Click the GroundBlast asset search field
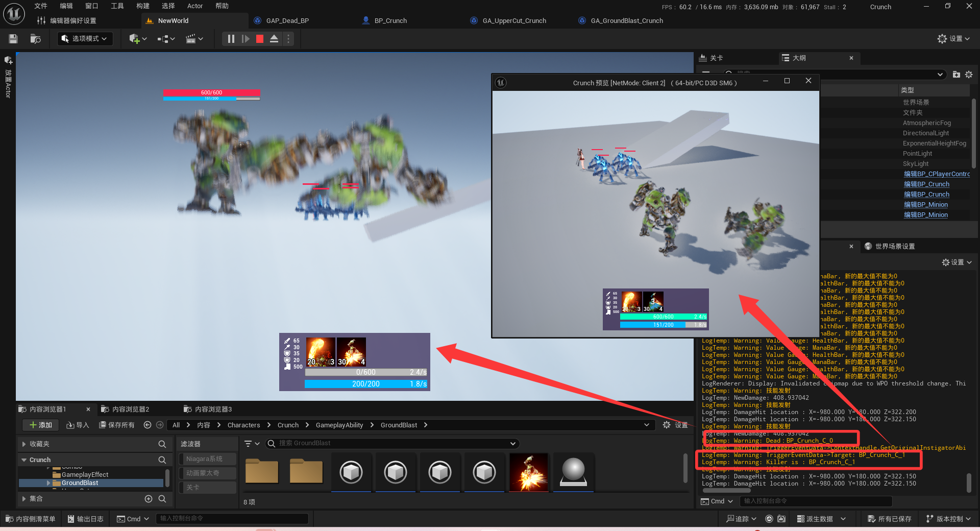Image resolution: width=980 pixels, height=531 pixels. [x=393, y=444]
